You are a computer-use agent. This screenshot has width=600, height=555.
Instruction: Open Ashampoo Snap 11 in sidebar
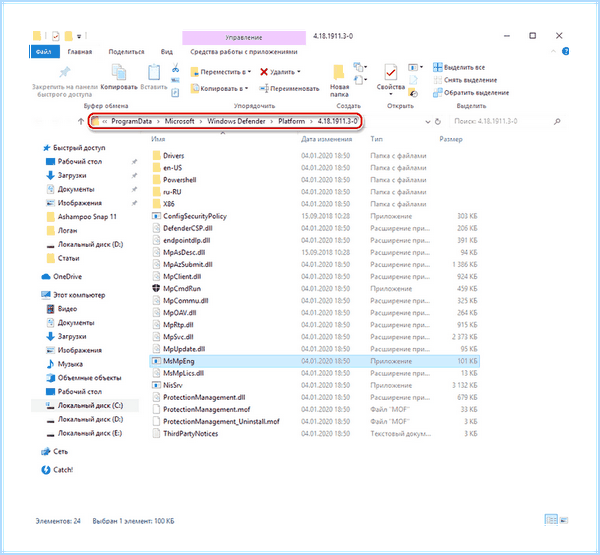pos(87,217)
